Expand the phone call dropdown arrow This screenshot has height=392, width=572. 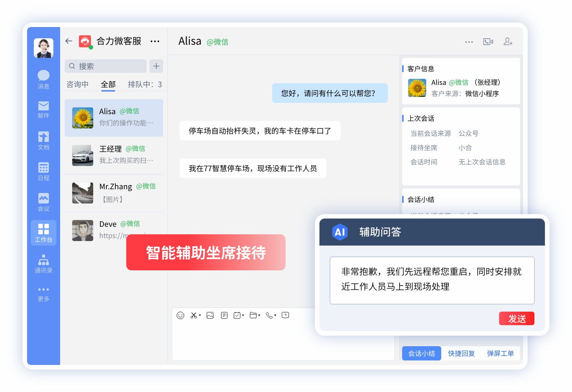coord(275,315)
